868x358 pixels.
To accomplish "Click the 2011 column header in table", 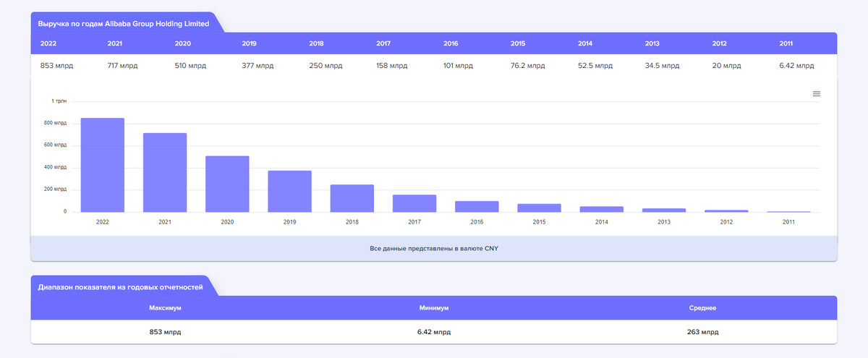I will point(787,43).
